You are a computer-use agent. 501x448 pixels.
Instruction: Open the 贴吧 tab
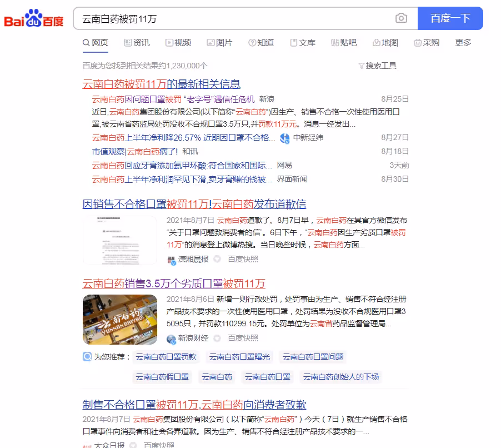[344, 43]
